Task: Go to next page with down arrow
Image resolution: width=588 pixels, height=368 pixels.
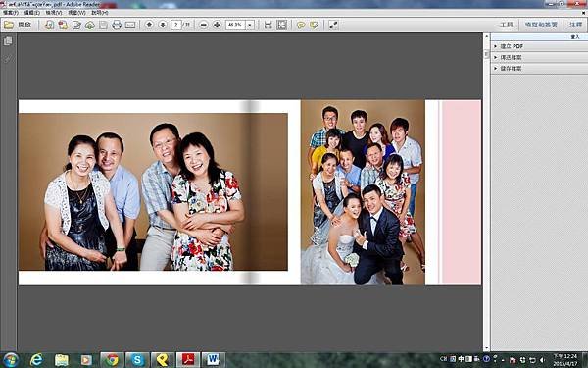Action: coord(163,25)
